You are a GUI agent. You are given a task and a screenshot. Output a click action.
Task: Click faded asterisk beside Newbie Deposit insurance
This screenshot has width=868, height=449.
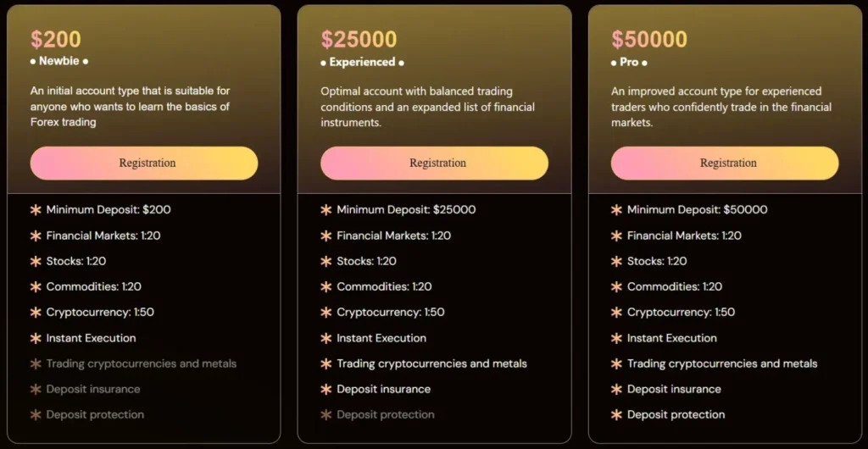[36, 389]
